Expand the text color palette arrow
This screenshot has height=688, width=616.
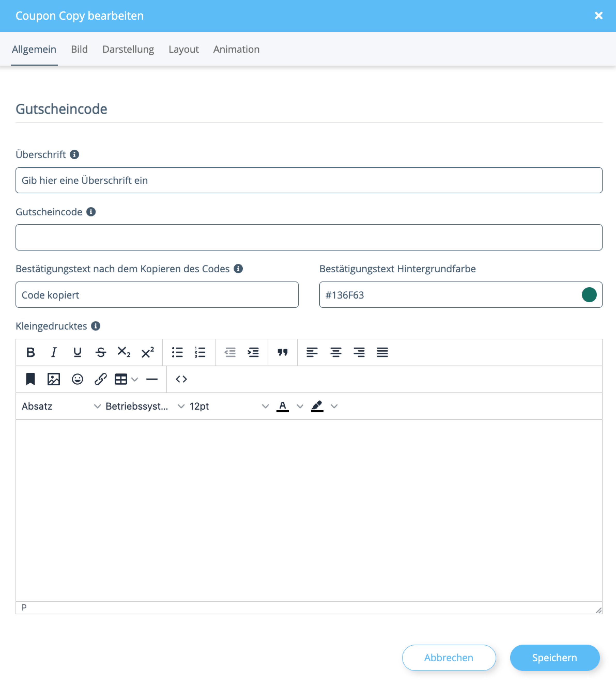coord(300,406)
